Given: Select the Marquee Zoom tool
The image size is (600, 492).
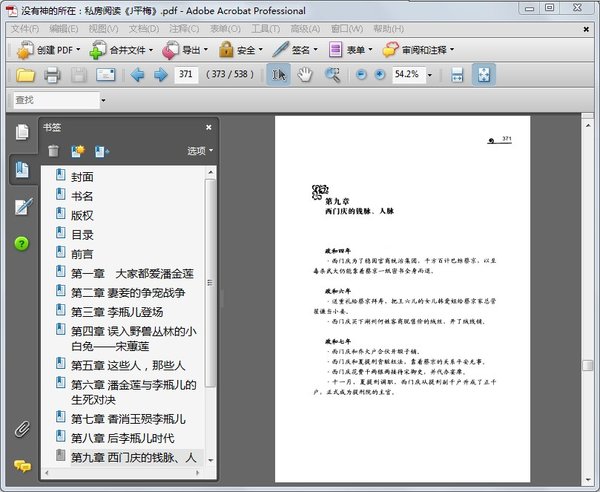Looking at the screenshot, I should [331, 75].
